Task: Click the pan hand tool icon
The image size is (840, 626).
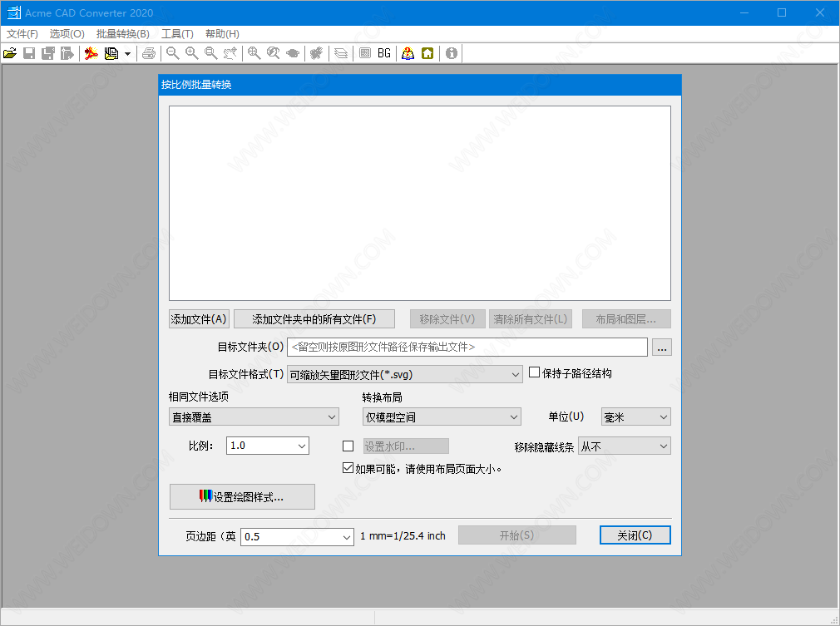Action: [230, 53]
